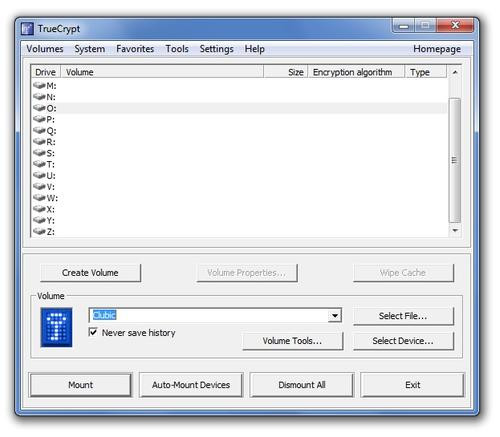Click the drive list scrollbar thumb
500x437 pixels.
click(455, 160)
